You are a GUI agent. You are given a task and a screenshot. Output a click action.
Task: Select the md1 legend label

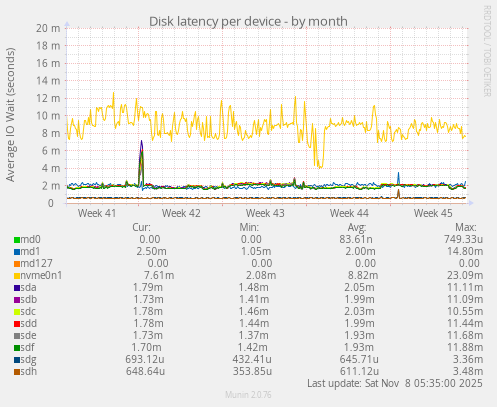tap(30, 251)
